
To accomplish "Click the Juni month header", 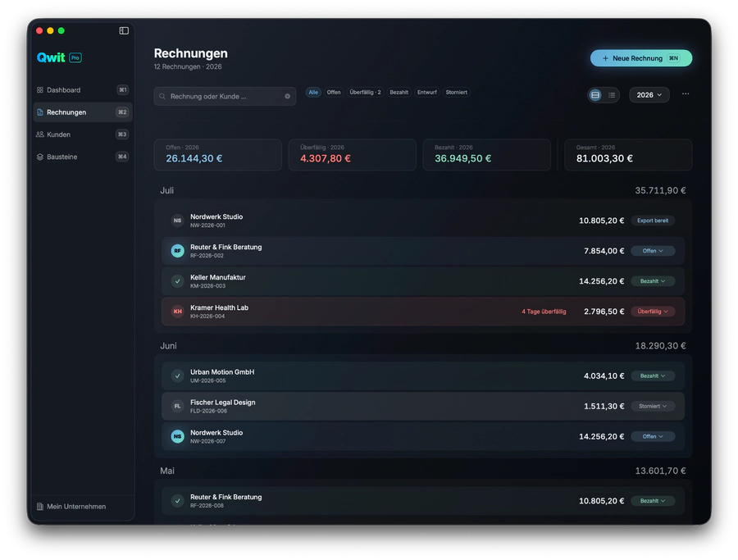I will click(x=168, y=346).
